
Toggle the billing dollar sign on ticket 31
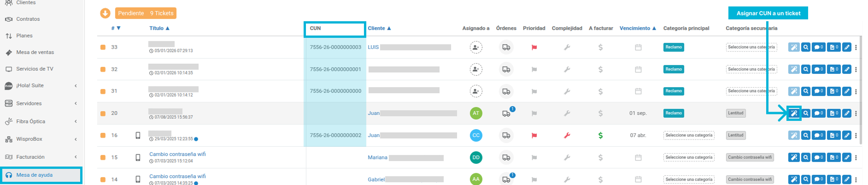[x=600, y=91]
